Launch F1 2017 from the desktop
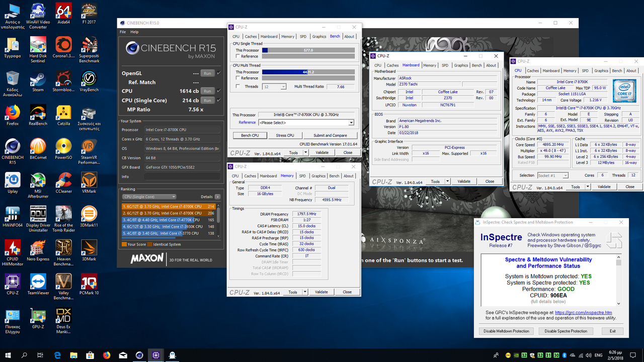Screen dimensions: 644x362 click(89, 15)
